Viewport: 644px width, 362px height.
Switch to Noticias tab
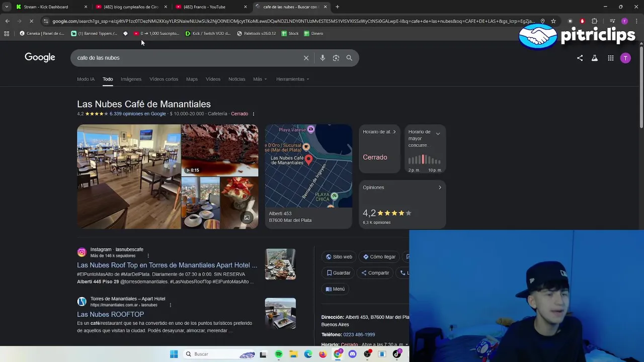click(x=236, y=79)
